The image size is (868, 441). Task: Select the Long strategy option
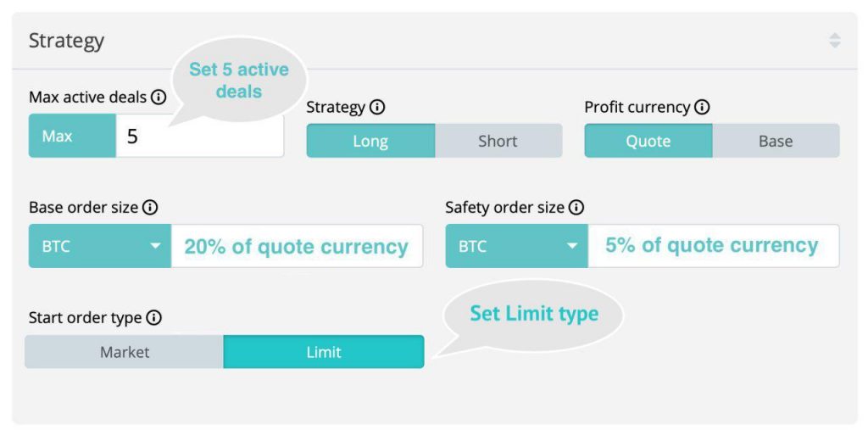(x=370, y=141)
